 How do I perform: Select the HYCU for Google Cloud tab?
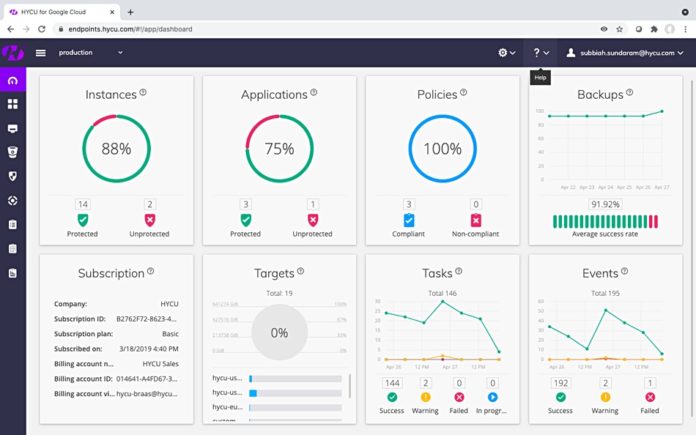click(61, 12)
